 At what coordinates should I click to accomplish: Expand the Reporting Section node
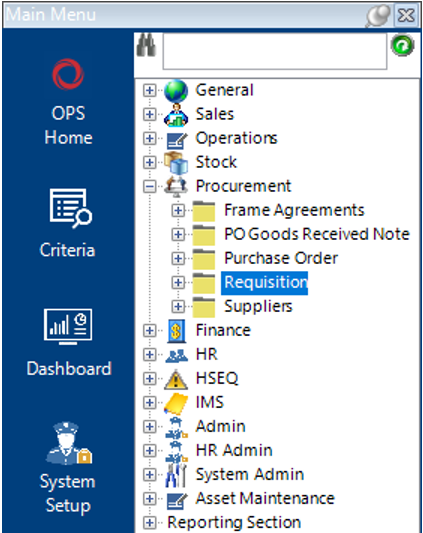point(149,523)
